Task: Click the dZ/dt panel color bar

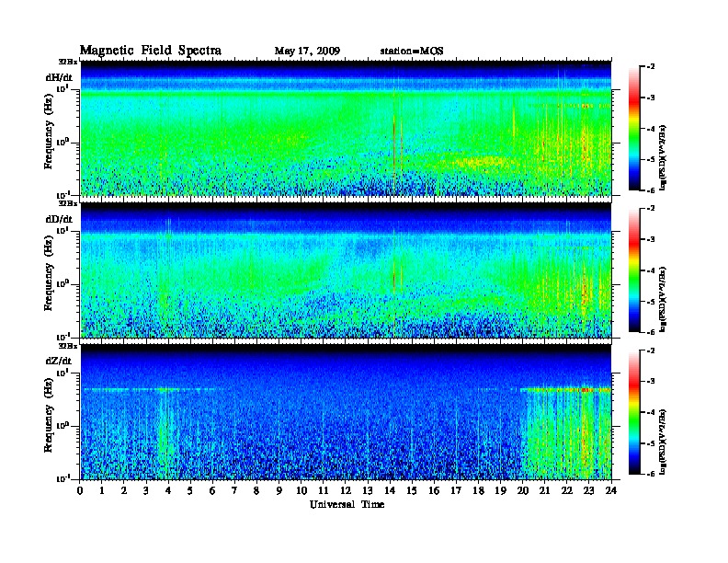Action: pyautogui.click(x=634, y=412)
